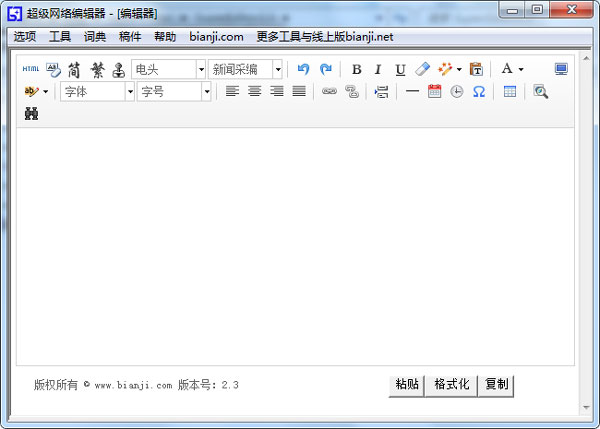
Task: Click the HTML source view icon
Action: point(30,69)
